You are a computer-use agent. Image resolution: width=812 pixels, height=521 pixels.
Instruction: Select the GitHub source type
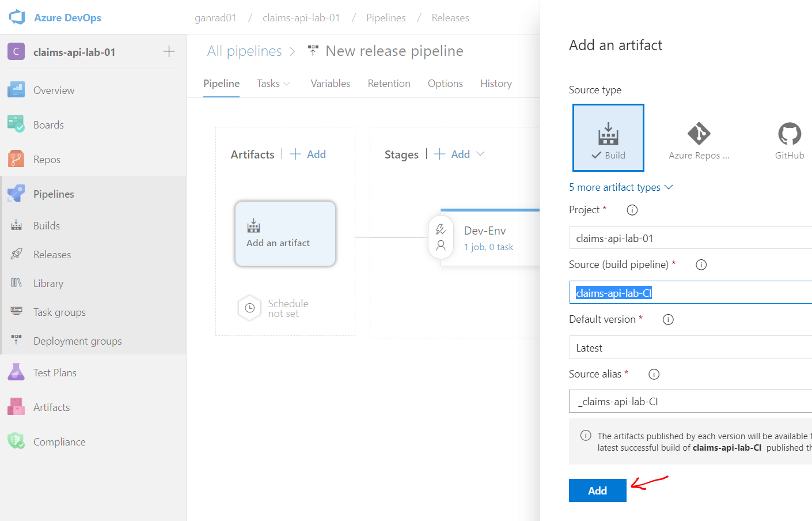click(x=790, y=138)
